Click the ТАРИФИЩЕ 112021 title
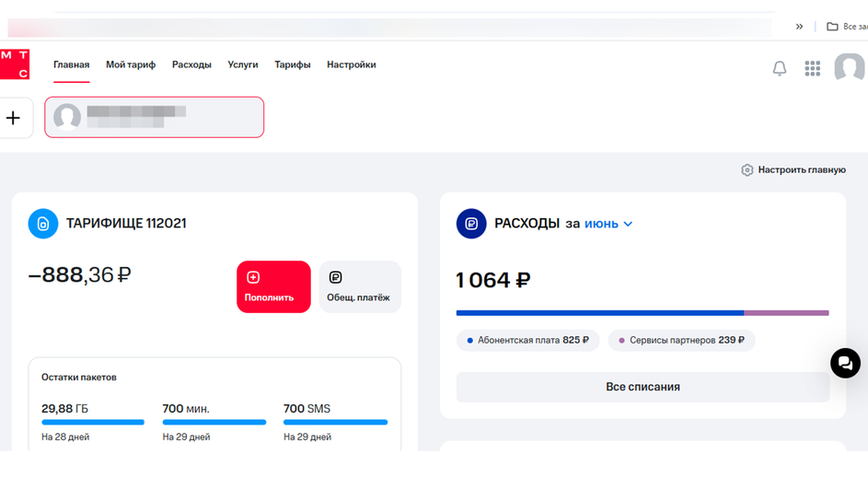The height and width of the screenshot is (489, 868). click(x=126, y=223)
